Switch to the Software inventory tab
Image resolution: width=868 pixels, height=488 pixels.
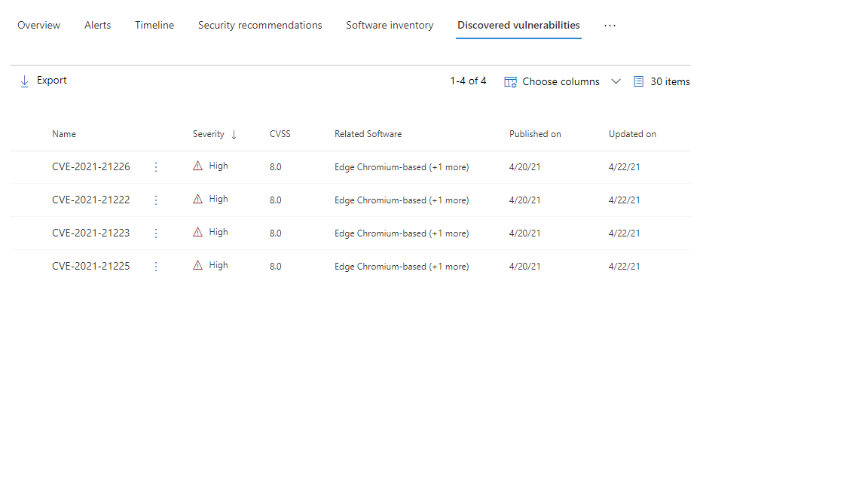[390, 25]
